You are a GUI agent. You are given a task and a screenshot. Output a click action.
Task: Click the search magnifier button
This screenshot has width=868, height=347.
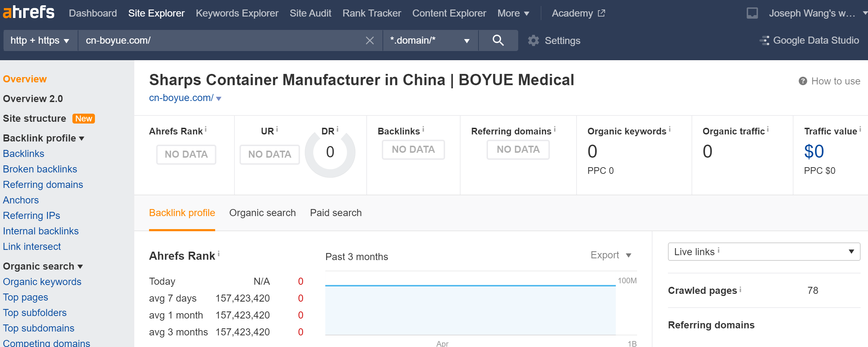(498, 40)
